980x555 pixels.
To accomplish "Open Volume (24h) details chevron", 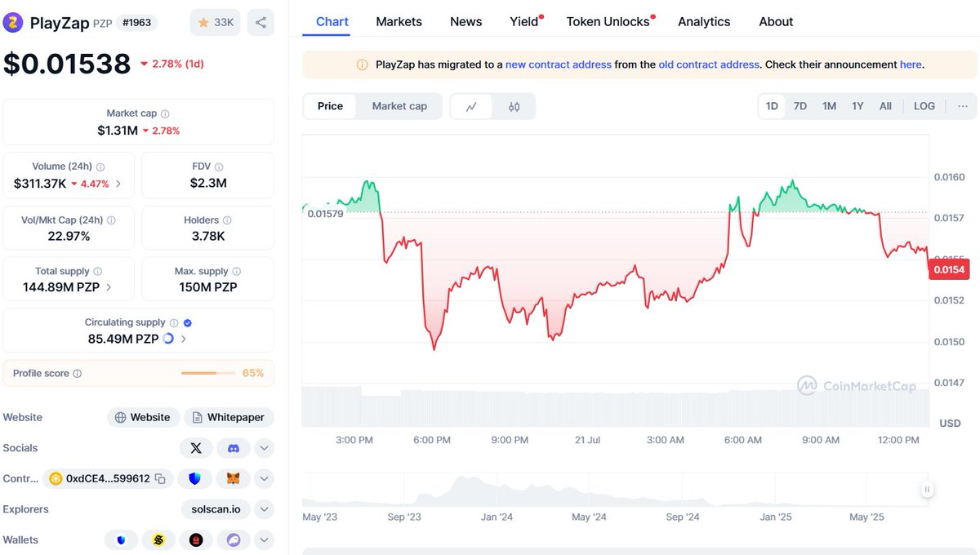I will tap(118, 184).
